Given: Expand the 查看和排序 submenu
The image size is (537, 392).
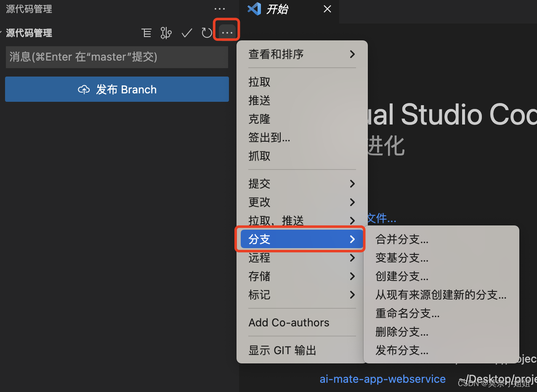Looking at the screenshot, I should click(x=302, y=54).
